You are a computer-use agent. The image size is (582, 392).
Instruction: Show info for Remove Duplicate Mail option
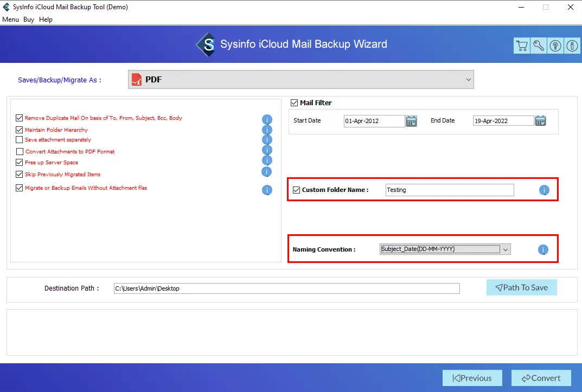[x=267, y=119]
